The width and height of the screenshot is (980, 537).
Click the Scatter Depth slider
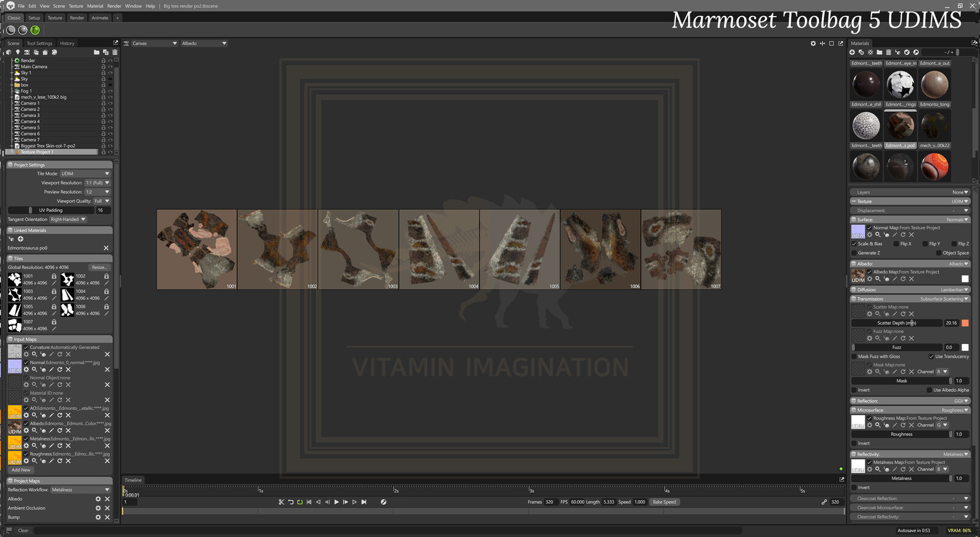[897, 323]
